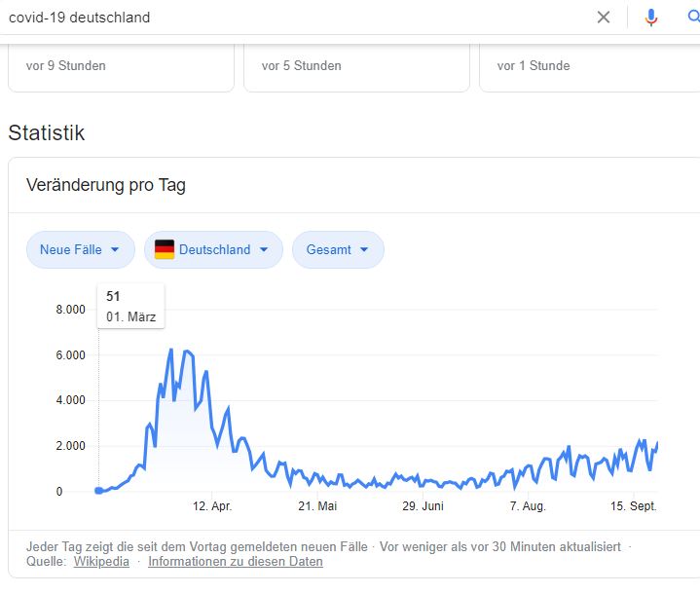Open the Neue Fälle dropdown
This screenshot has height=594, width=700.
(x=81, y=249)
